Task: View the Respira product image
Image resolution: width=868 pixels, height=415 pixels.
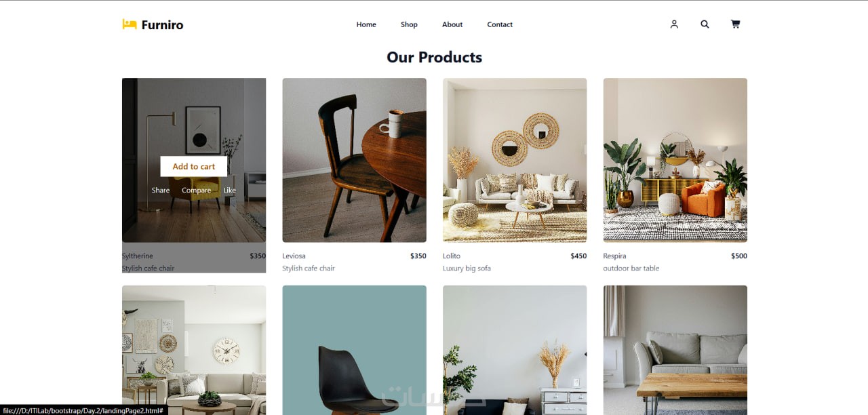Action: tap(675, 160)
